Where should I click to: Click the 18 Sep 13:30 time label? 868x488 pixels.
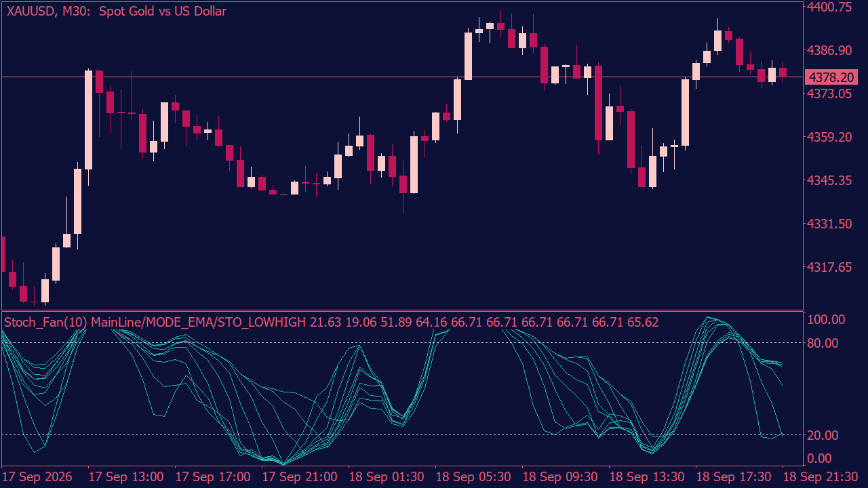(x=647, y=476)
